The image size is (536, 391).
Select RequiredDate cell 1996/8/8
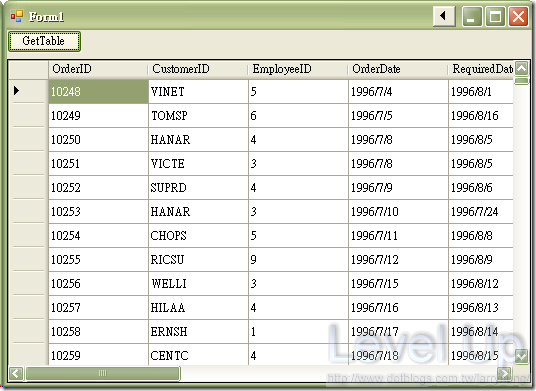click(481, 235)
